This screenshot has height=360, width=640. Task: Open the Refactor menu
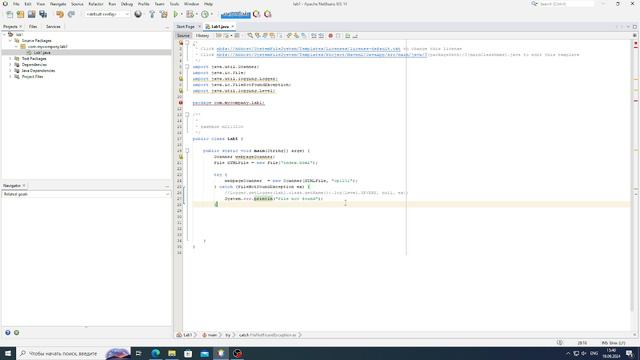click(x=96, y=4)
